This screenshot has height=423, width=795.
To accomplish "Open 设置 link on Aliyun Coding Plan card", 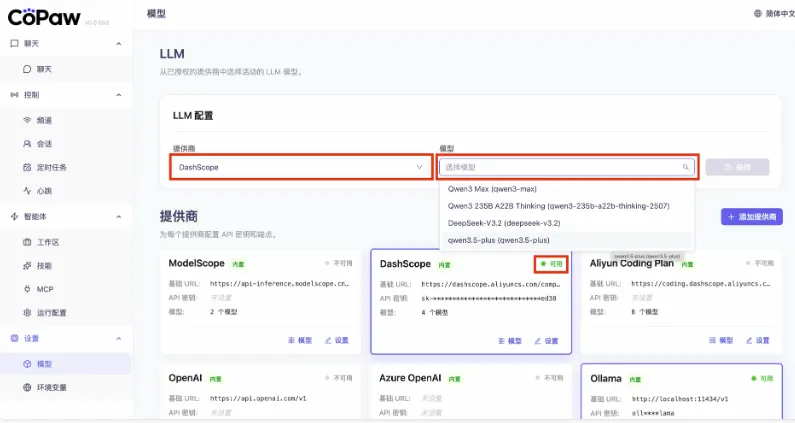I will (x=757, y=340).
